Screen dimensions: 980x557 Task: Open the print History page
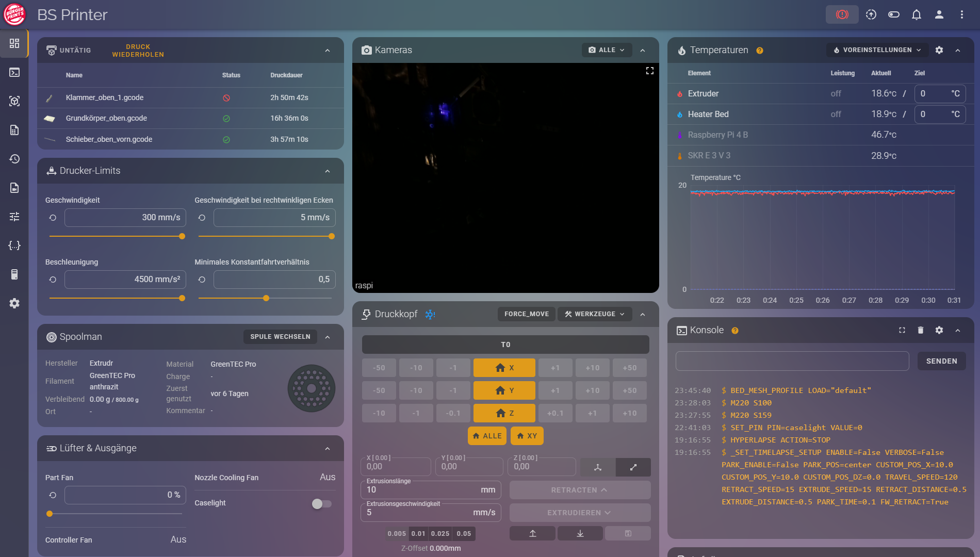(x=14, y=159)
